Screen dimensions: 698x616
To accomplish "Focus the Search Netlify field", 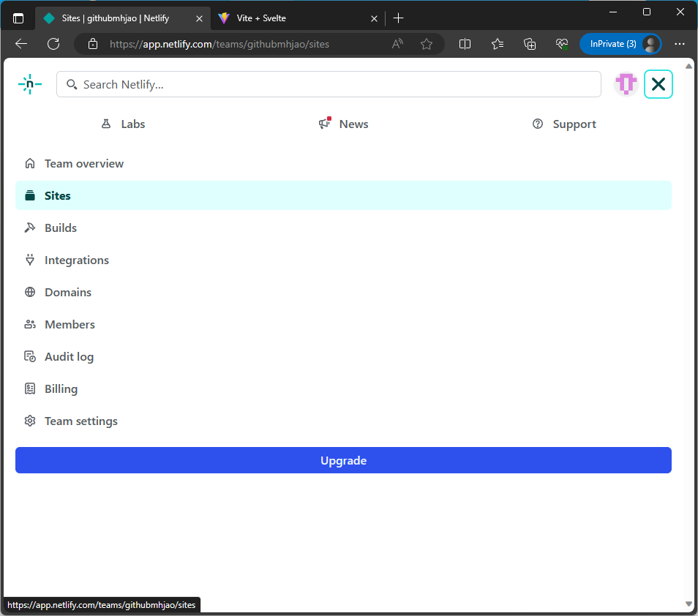I will click(x=329, y=84).
